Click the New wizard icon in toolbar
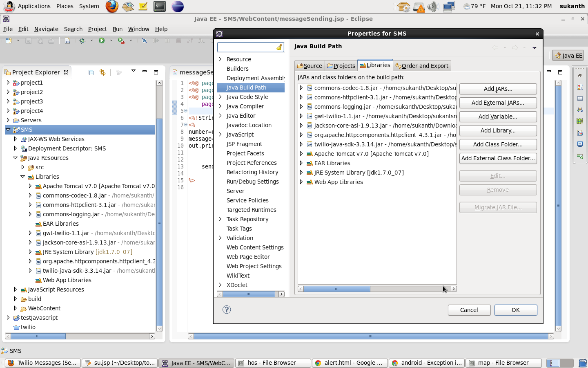This screenshot has height=368, width=588. click(9, 40)
